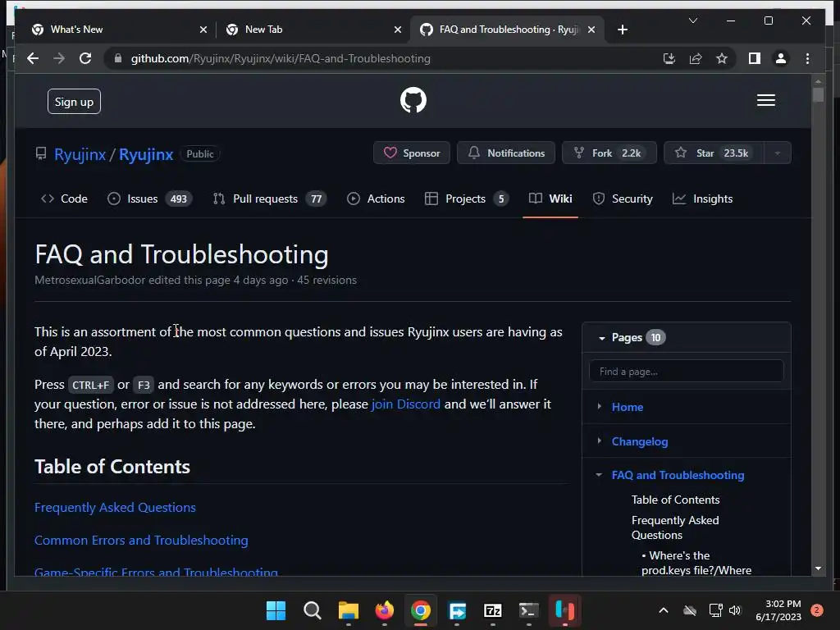
Task: Open the notification badge showing 2
Action: pyautogui.click(x=816, y=609)
